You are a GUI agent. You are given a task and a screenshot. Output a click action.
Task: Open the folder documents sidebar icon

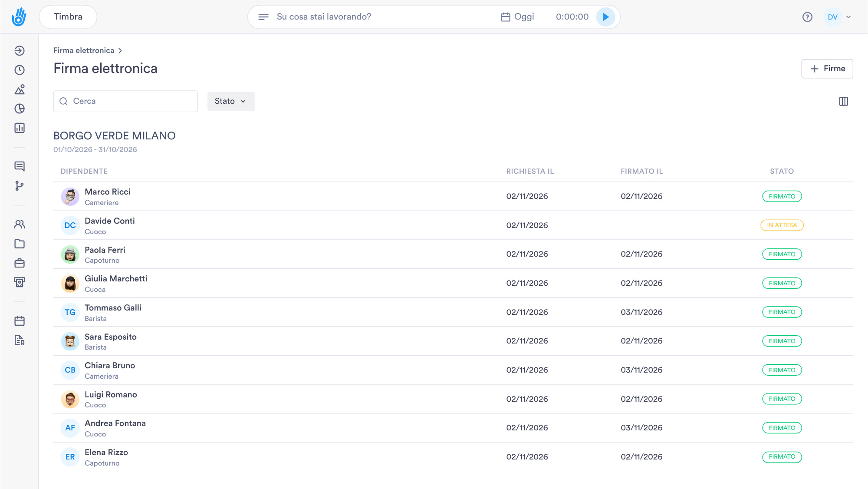pyautogui.click(x=20, y=244)
